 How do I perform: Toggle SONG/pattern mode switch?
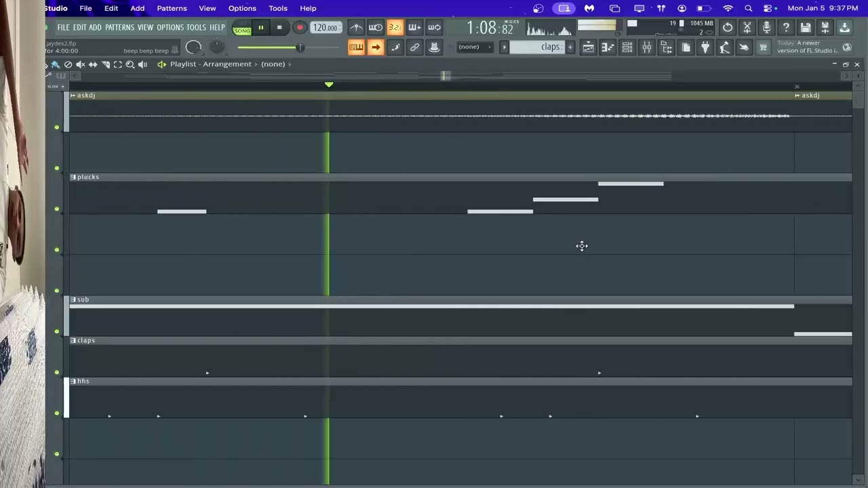pos(242,28)
